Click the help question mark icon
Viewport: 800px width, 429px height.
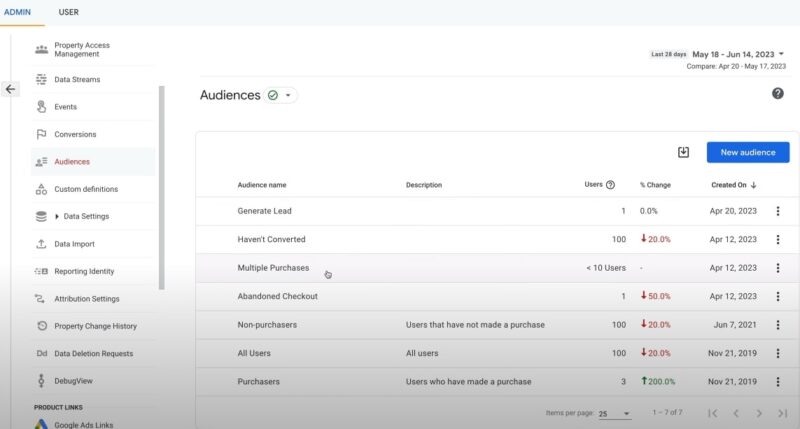pyautogui.click(x=778, y=93)
